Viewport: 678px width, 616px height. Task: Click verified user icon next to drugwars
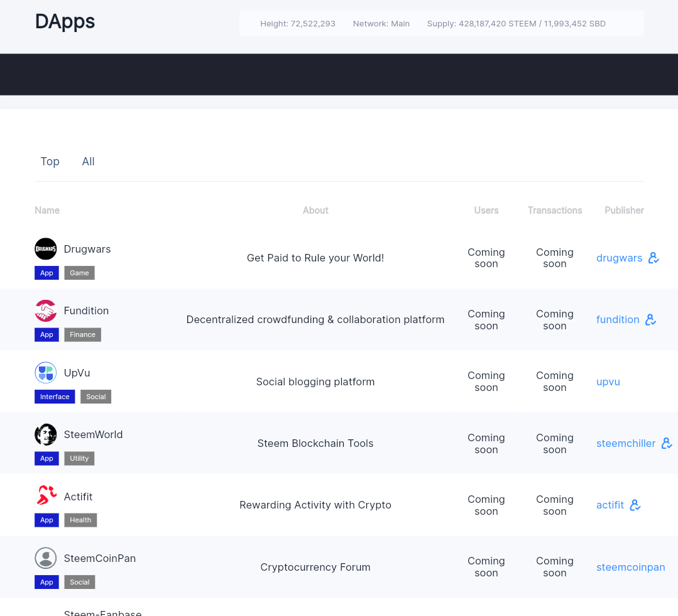tap(653, 258)
